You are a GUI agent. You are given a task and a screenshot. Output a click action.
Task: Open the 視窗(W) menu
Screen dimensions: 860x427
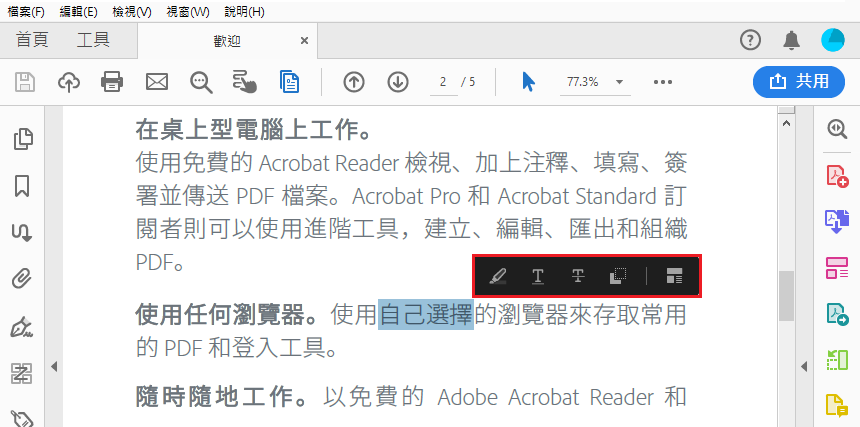pyautogui.click(x=188, y=12)
